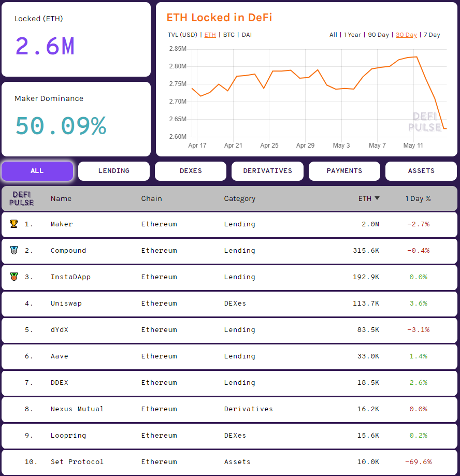Click the 3.6% daily change for Uniswap

419,304
